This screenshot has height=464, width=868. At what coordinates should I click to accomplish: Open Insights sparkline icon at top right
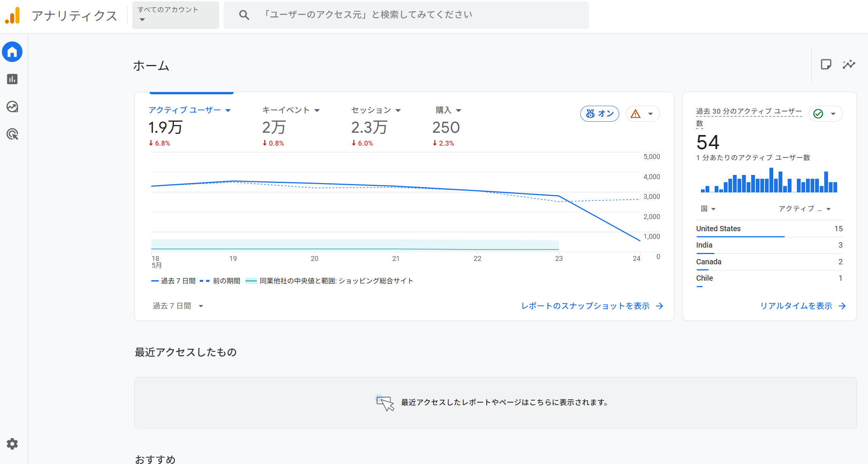tap(849, 64)
